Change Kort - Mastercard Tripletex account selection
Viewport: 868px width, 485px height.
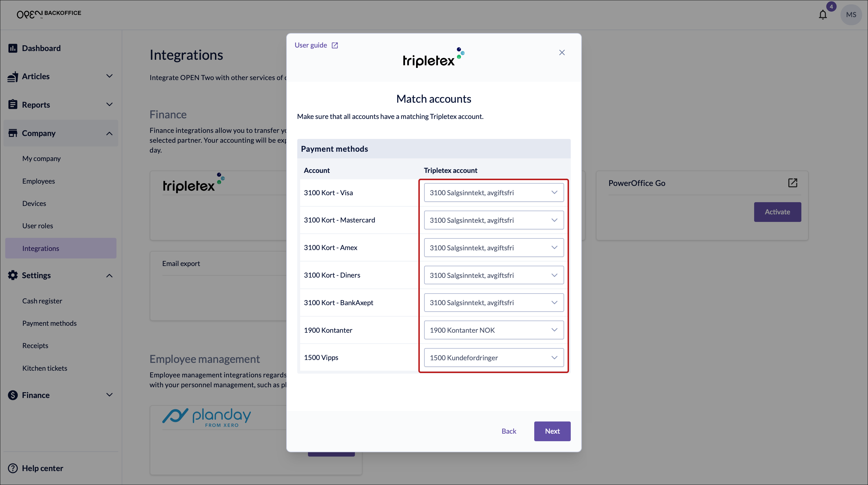pos(493,220)
